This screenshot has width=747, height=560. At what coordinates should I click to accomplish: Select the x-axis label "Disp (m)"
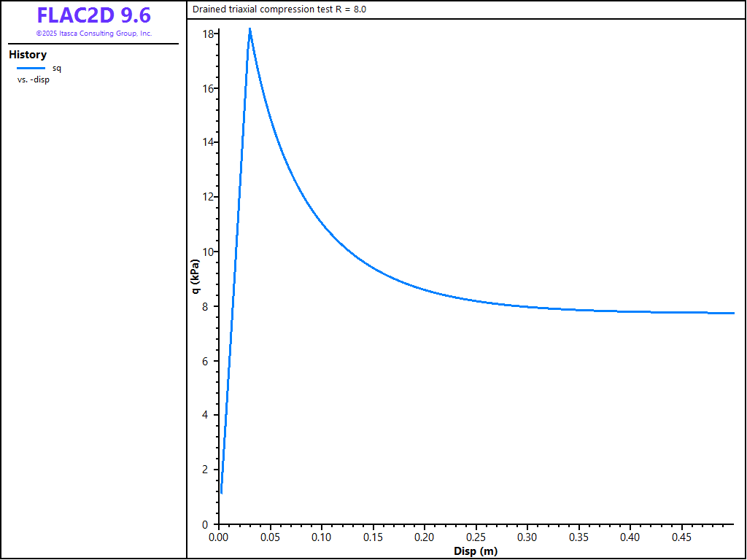click(x=476, y=551)
